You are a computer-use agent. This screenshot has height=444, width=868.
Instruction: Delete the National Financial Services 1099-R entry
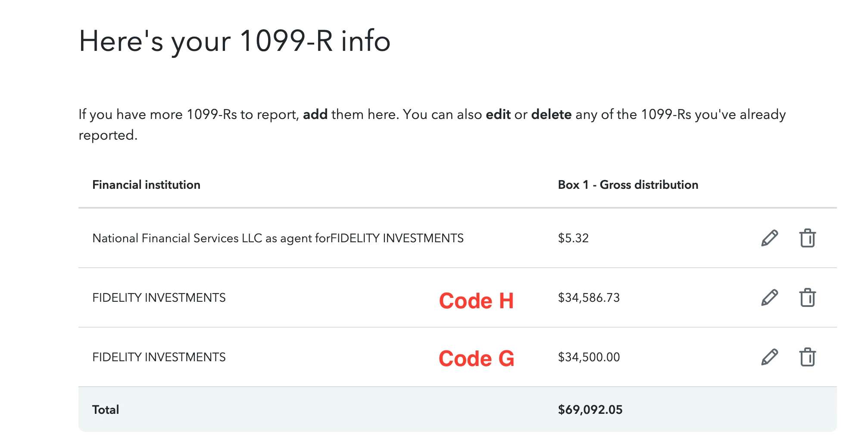[x=807, y=238]
